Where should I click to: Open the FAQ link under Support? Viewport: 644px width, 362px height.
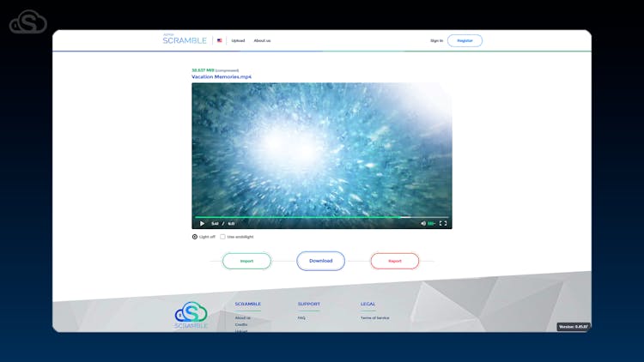[301, 317]
